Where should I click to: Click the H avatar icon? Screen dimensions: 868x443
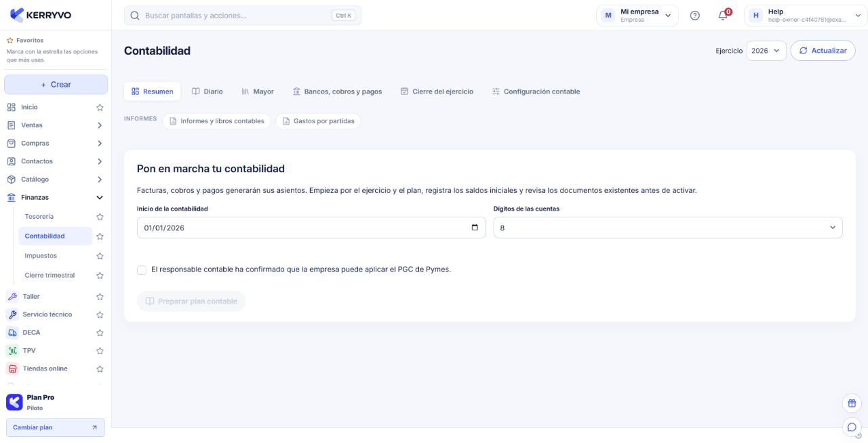pyautogui.click(x=756, y=15)
